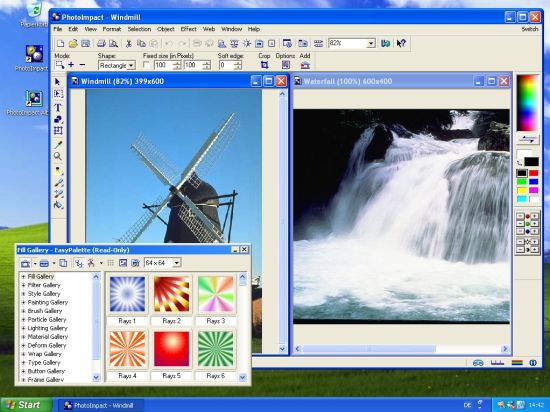Increase red channel with plus button

(534, 216)
